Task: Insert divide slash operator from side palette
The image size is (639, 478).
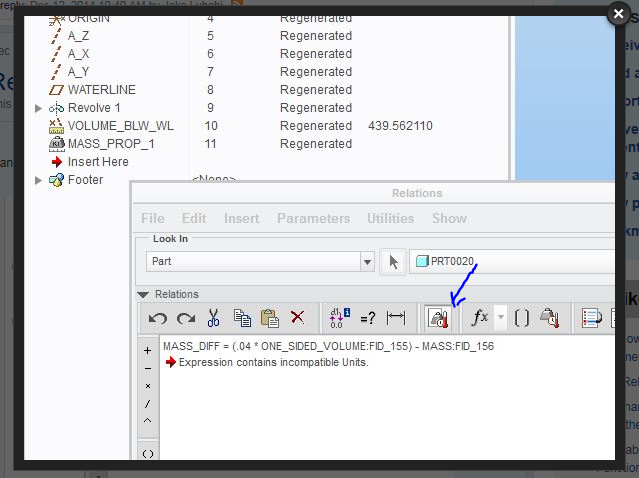Action: 148,404
